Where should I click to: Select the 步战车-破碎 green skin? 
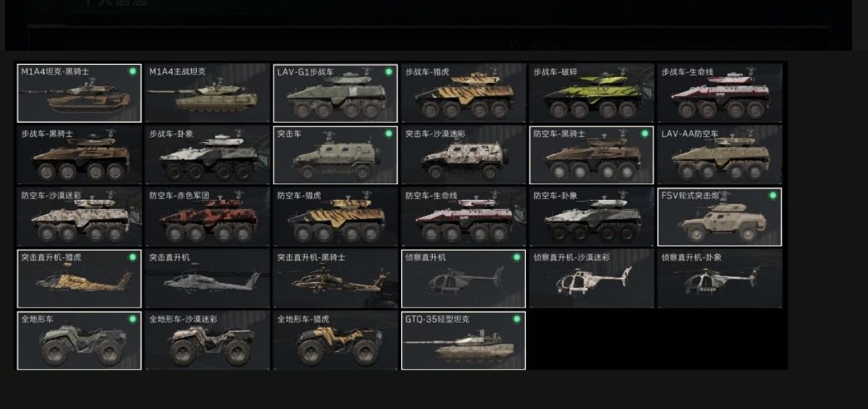click(x=591, y=93)
